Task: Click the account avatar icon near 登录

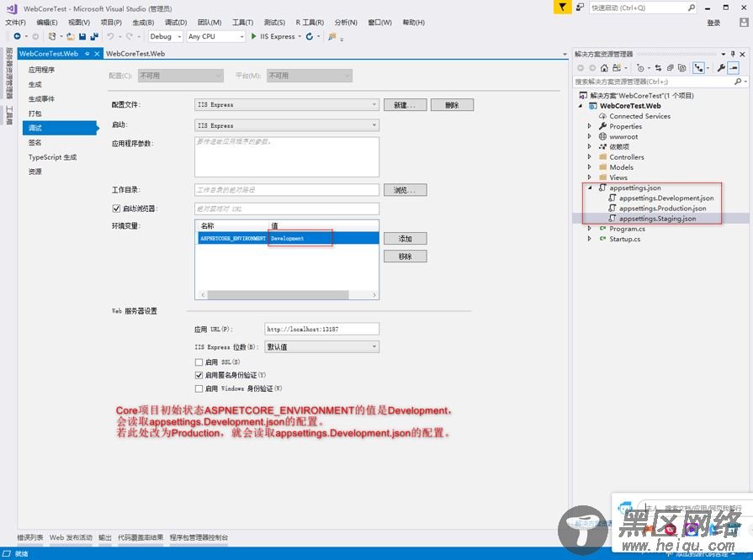Action: pos(744,23)
